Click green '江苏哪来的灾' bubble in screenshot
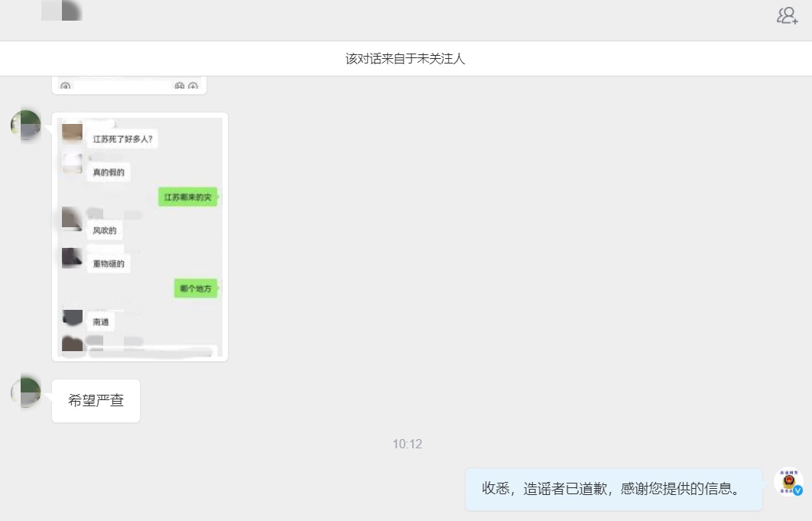 pyautogui.click(x=187, y=197)
